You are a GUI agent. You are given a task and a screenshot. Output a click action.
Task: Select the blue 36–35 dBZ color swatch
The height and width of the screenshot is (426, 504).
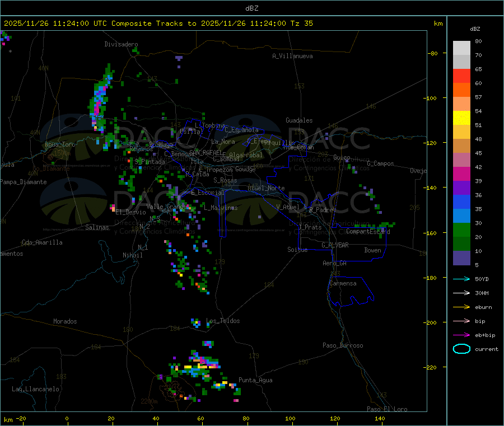click(x=461, y=202)
